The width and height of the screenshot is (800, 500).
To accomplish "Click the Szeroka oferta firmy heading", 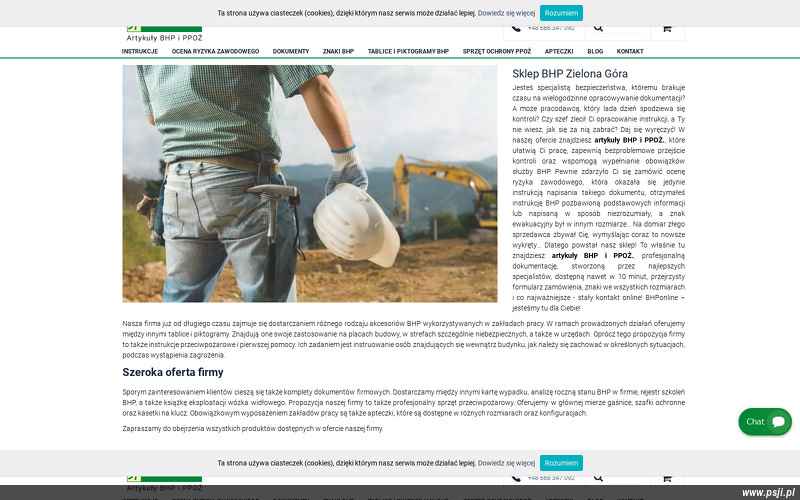I will pyautogui.click(x=173, y=372).
